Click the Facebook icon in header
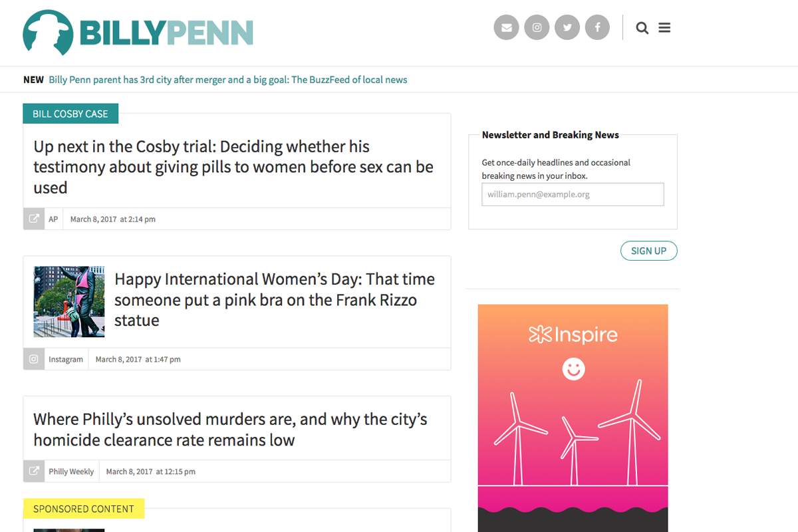 click(597, 28)
